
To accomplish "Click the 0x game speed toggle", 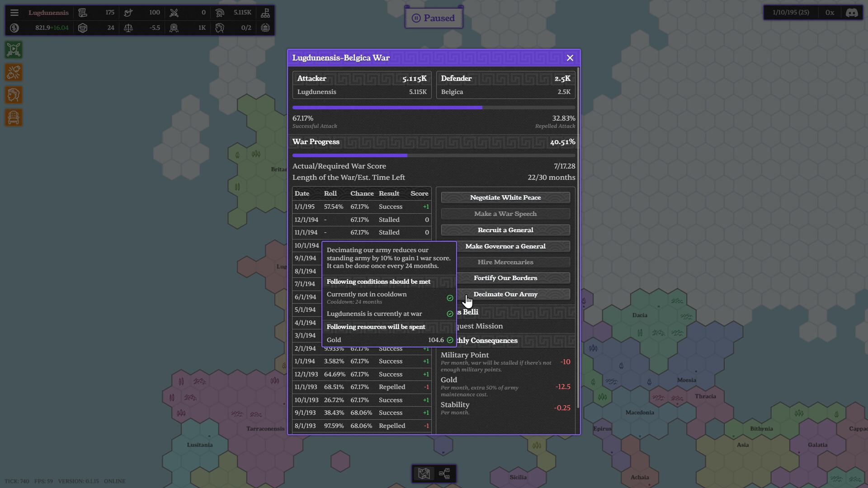I will [x=830, y=12].
